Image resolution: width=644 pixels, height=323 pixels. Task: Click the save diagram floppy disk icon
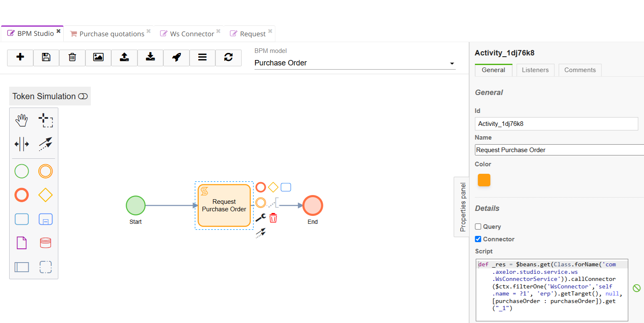[x=46, y=58]
